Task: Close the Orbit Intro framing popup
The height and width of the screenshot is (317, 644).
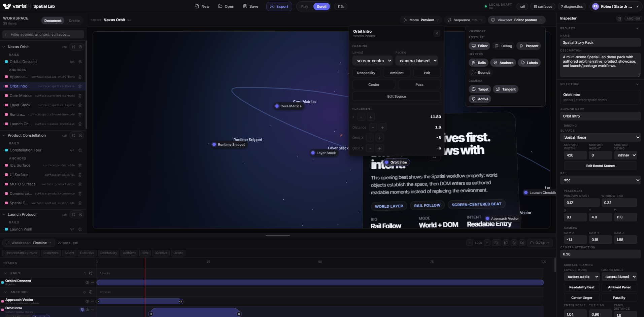Action: pos(437,33)
